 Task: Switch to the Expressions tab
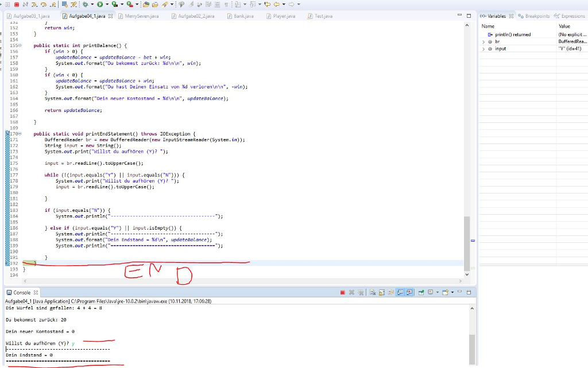[x=572, y=16]
